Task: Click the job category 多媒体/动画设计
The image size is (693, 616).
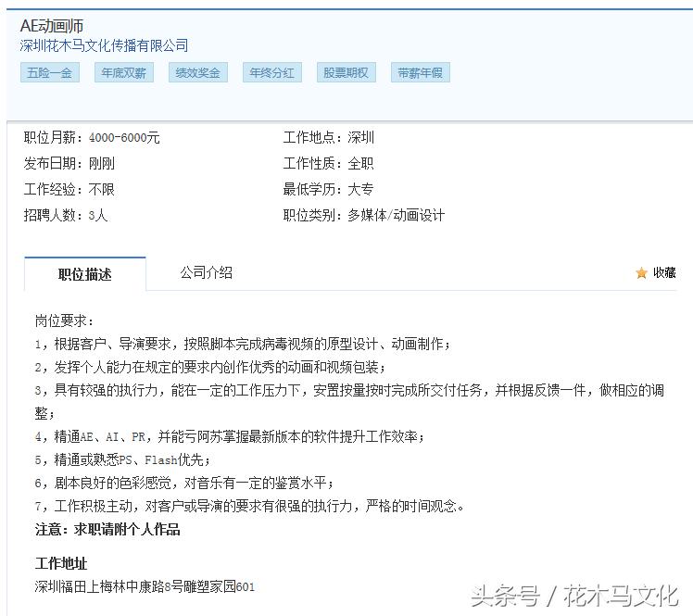Action: 396,215
